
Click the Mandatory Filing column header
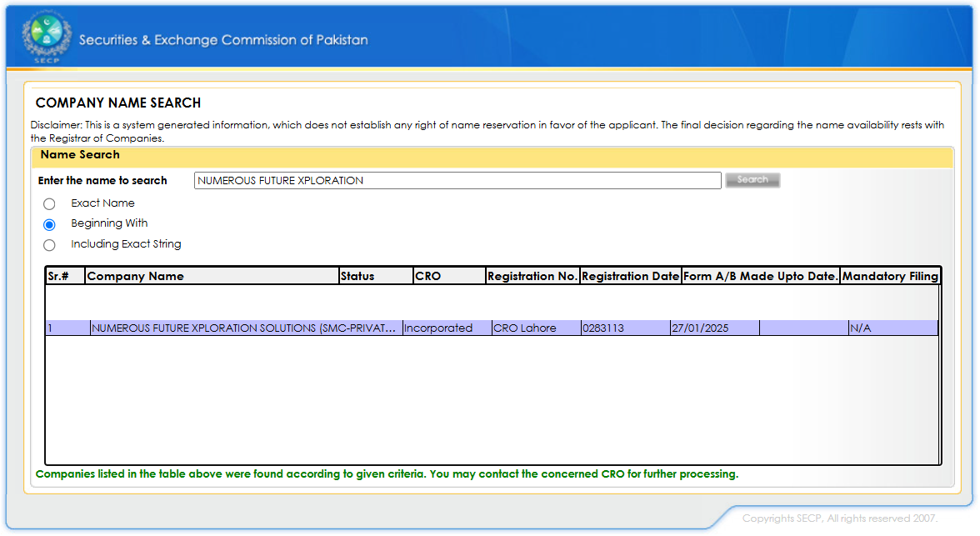click(x=890, y=276)
